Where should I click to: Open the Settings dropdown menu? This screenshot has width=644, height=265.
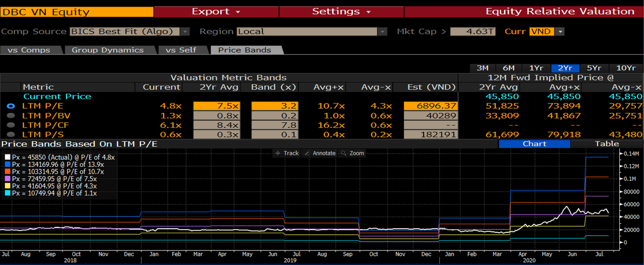[341, 12]
